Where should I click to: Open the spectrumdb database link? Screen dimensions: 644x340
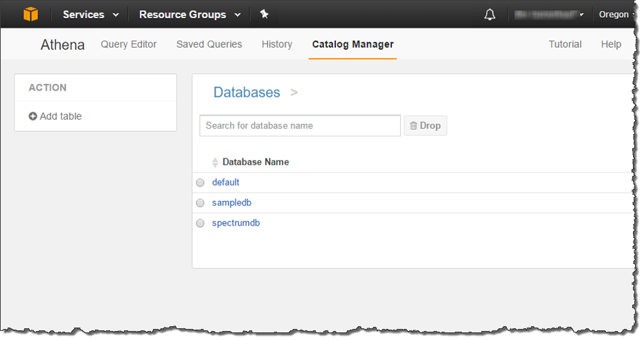coord(235,223)
